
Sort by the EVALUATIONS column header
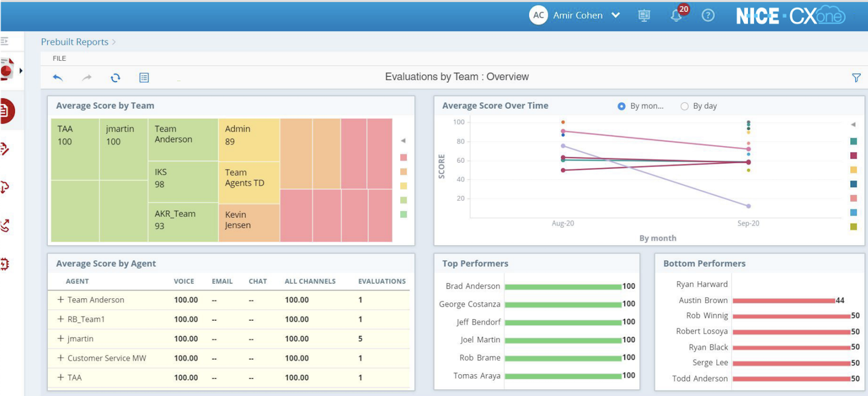point(382,281)
